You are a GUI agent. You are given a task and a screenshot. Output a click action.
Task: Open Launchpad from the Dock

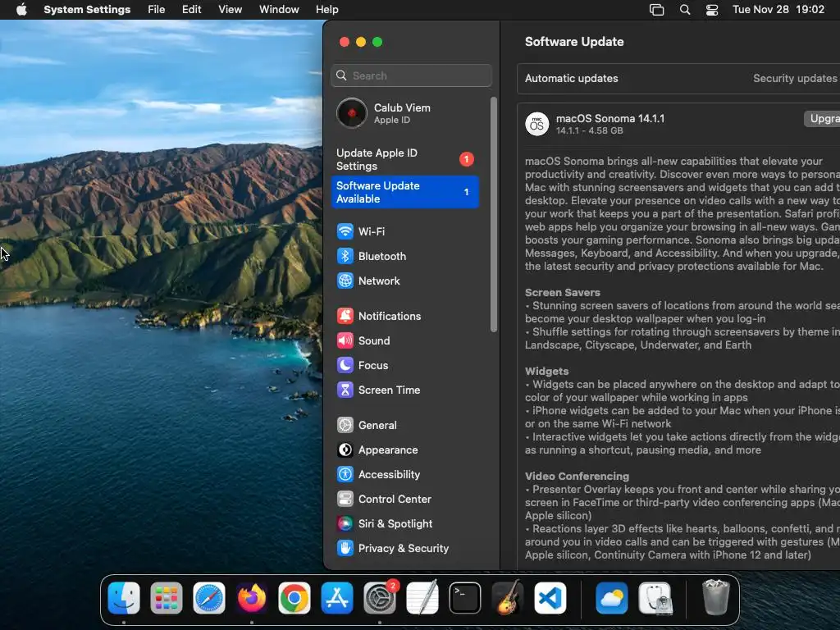pos(166,598)
